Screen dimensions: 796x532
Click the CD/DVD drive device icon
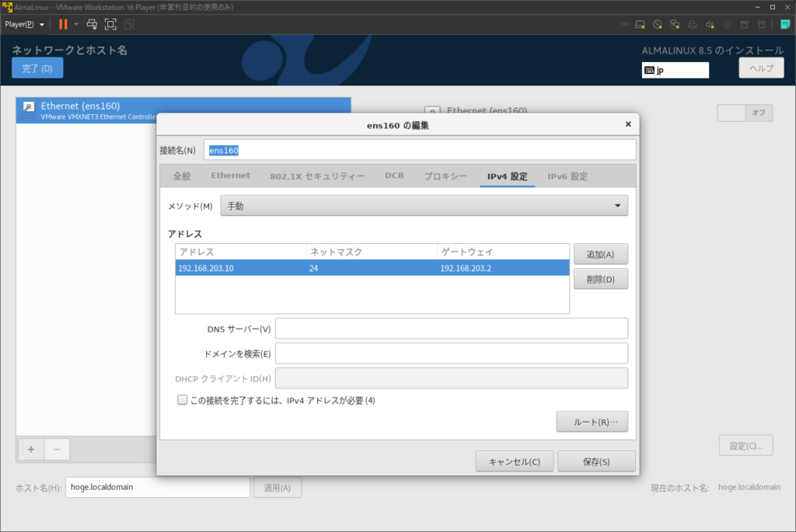click(658, 24)
